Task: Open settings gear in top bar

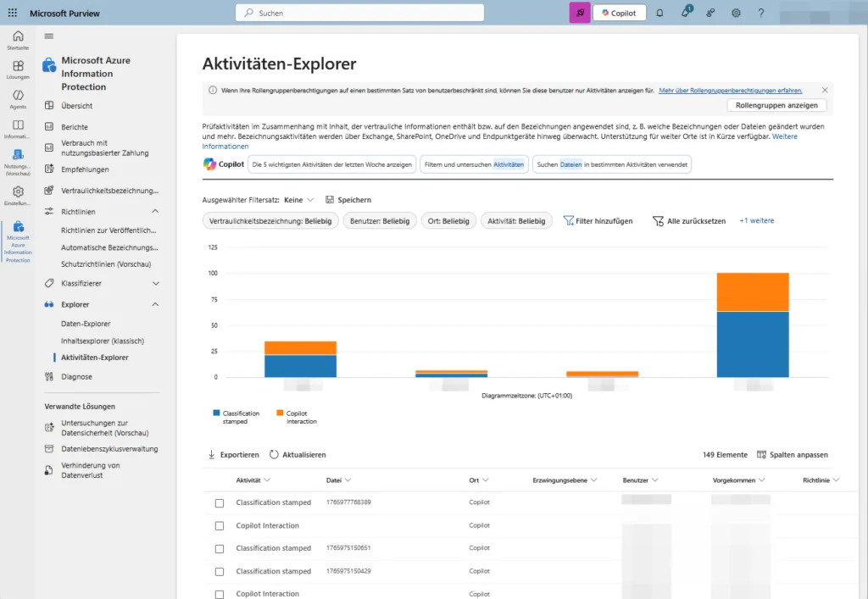Action: pos(736,14)
